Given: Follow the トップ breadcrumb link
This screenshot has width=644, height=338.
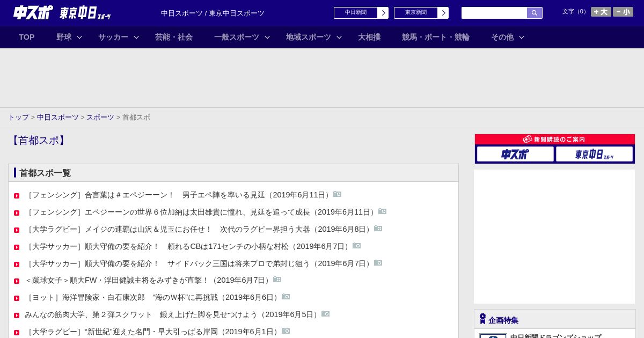Looking at the screenshot, I should coord(18,117).
